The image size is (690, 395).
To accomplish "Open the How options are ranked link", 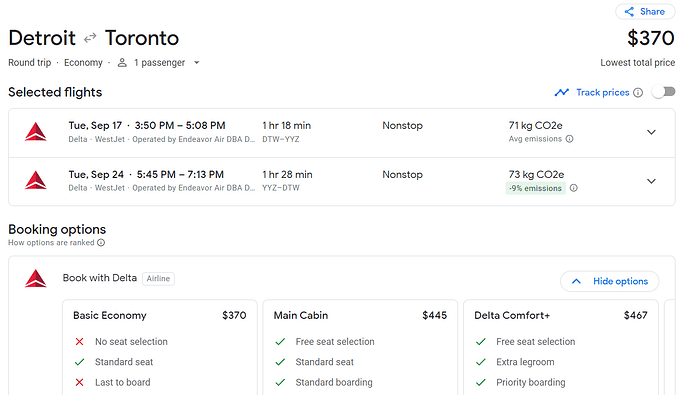I will [51, 242].
